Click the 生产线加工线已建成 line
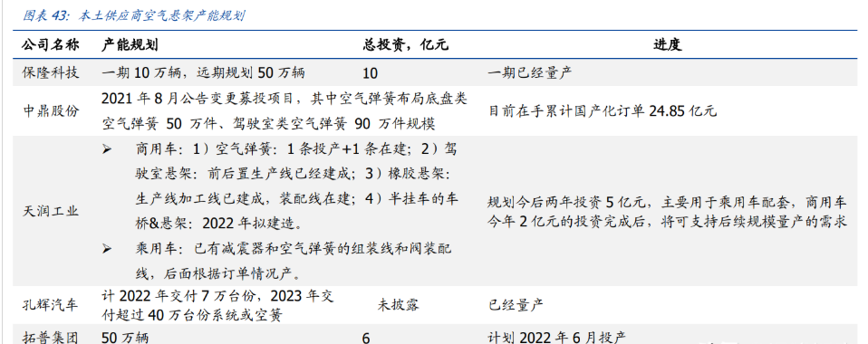Image resolution: width=868 pixels, height=344 pixels. [x=296, y=198]
